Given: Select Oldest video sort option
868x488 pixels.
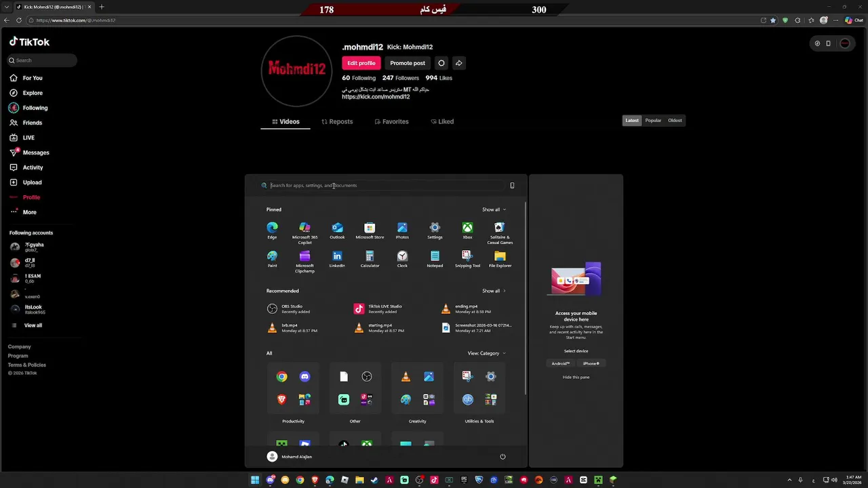Looking at the screenshot, I should pos(675,121).
